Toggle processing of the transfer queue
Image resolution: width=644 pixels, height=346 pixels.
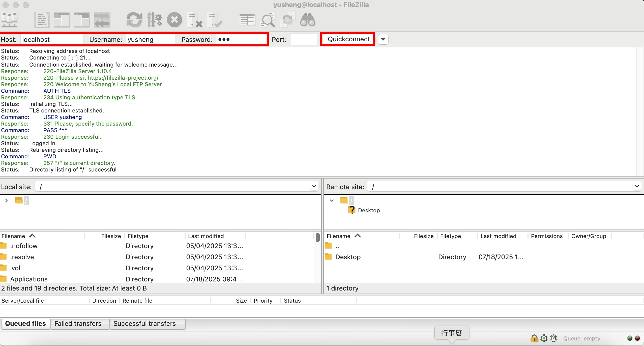[154, 20]
